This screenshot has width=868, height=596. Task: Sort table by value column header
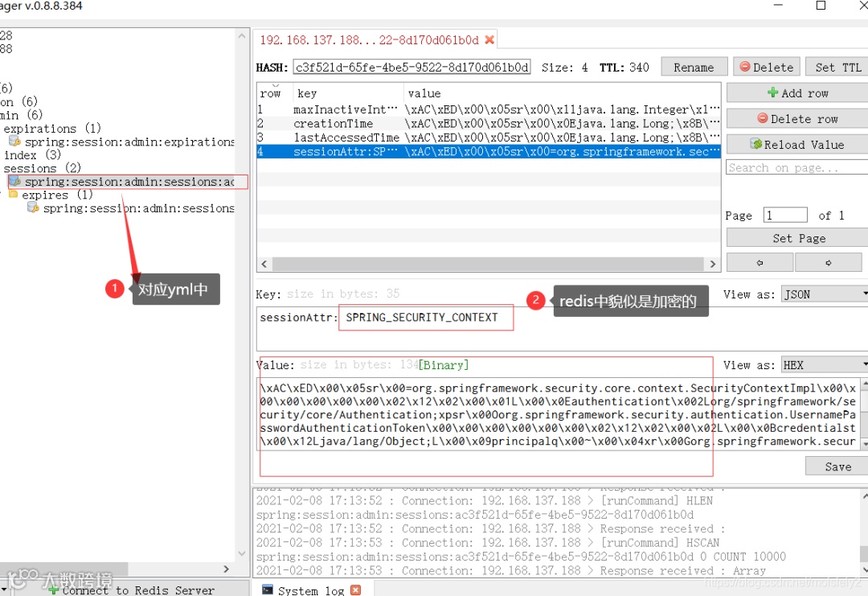coord(561,93)
